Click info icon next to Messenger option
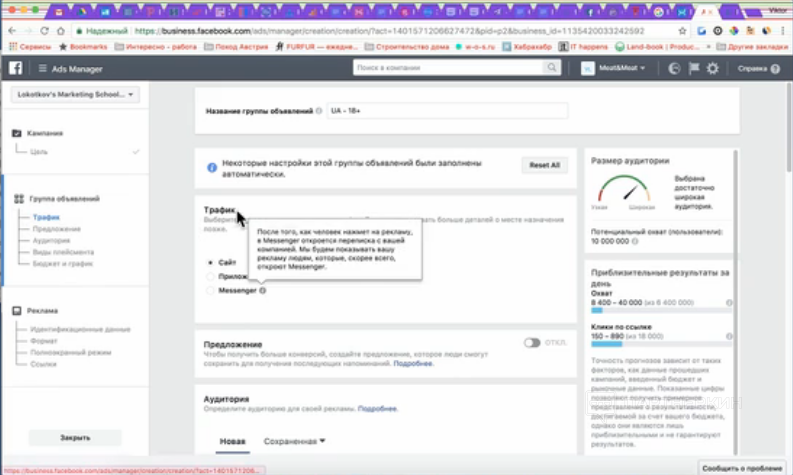The height and width of the screenshot is (475, 793). pyautogui.click(x=262, y=290)
